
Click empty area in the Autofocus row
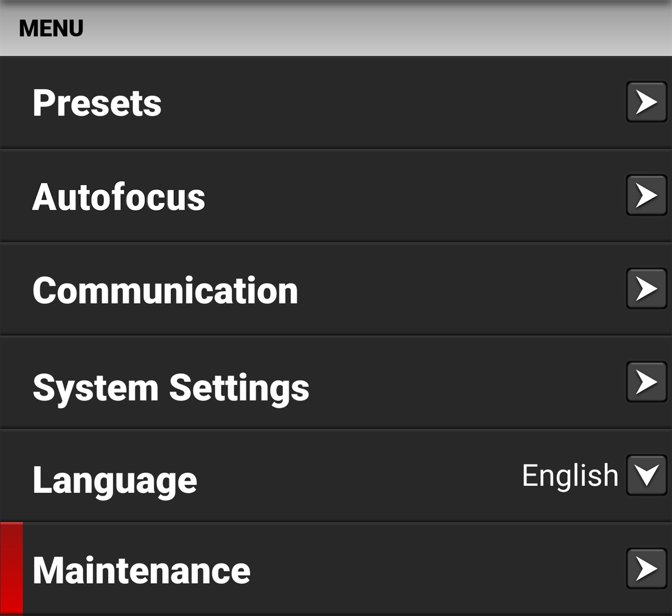point(403,197)
